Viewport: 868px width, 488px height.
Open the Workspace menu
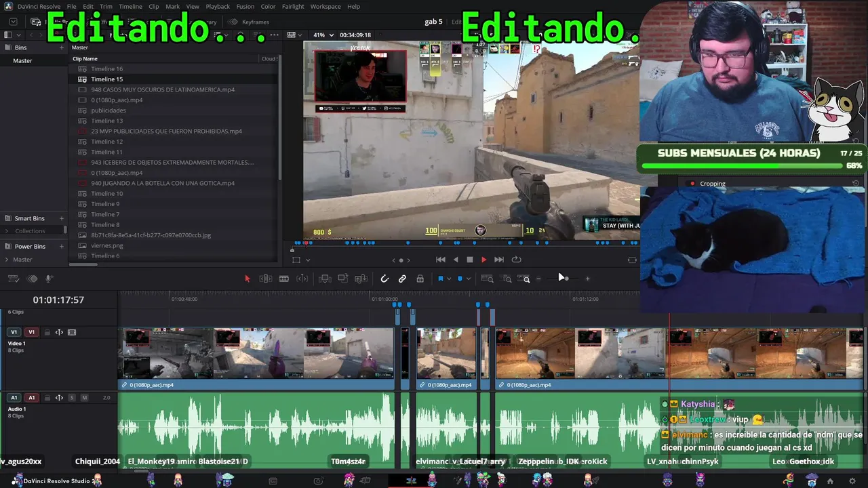[x=325, y=6]
